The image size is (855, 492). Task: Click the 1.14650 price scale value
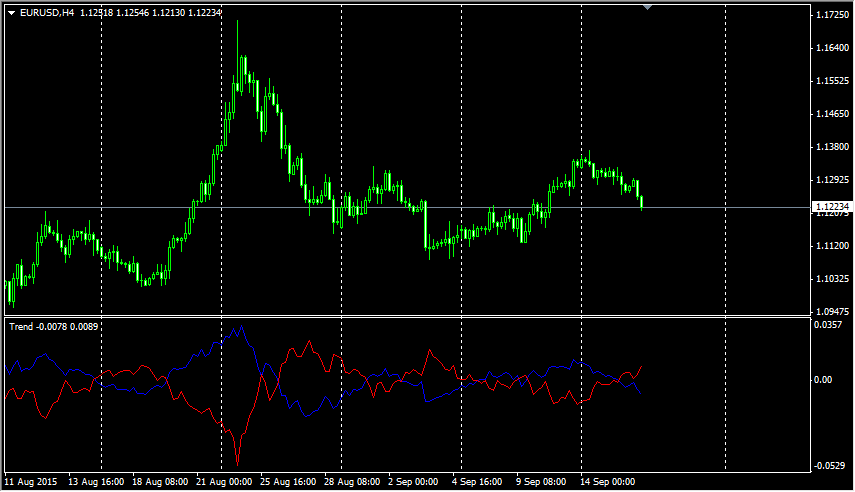[x=832, y=114]
